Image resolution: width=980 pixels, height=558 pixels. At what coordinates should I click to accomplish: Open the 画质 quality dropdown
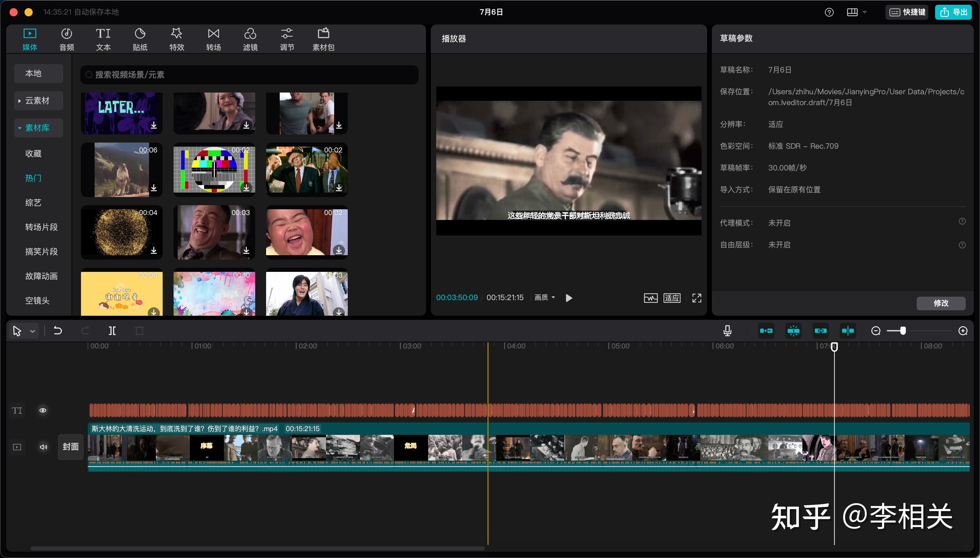coord(545,297)
